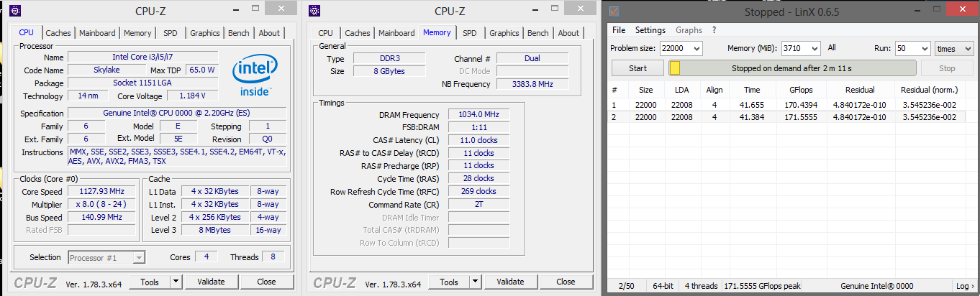This screenshot has width=980, height=296.
Task: Open the Graphics tab in the Memory CPU-Z window
Action: point(504,33)
